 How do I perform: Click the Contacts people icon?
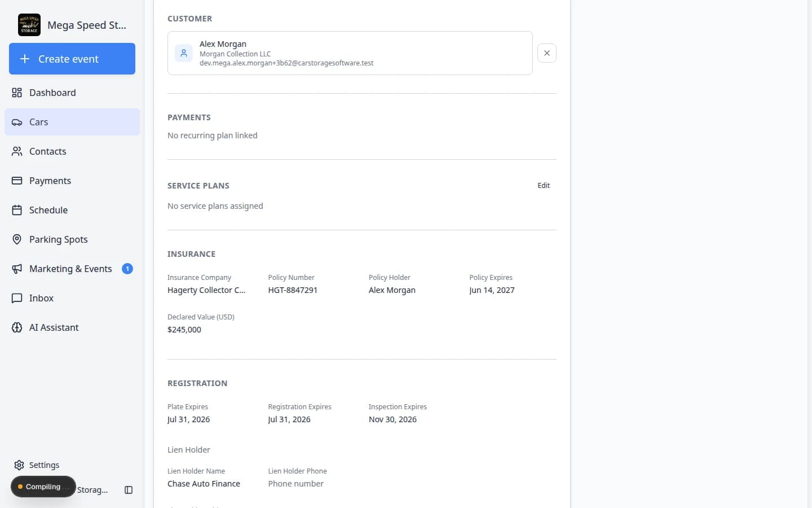pyautogui.click(x=17, y=151)
